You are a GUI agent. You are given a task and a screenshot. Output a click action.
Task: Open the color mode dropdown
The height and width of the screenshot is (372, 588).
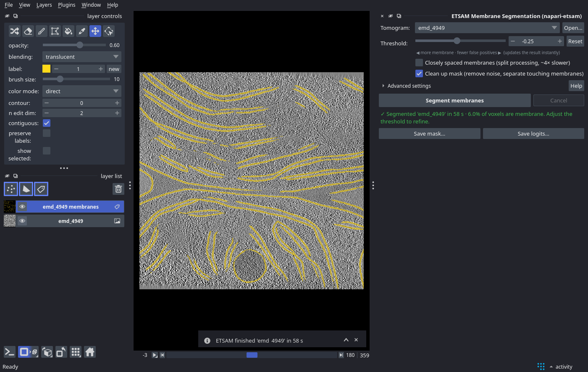click(82, 91)
